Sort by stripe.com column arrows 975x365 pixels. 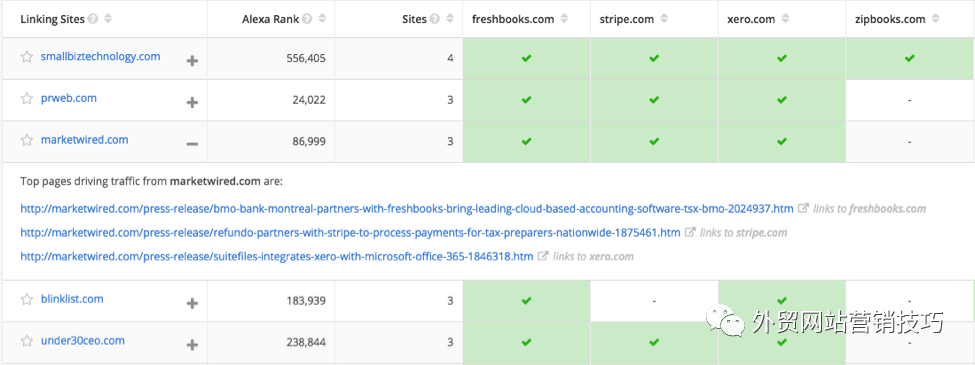(x=664, y=19)
